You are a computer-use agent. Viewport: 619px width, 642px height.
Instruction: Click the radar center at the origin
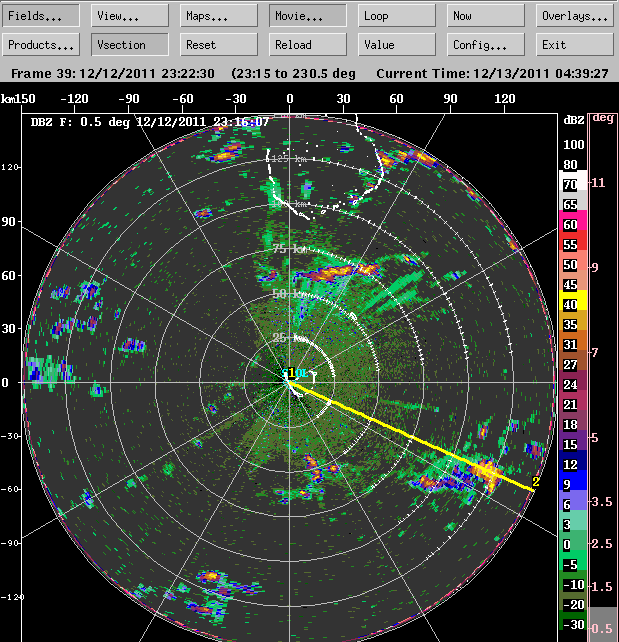(290, 382)
